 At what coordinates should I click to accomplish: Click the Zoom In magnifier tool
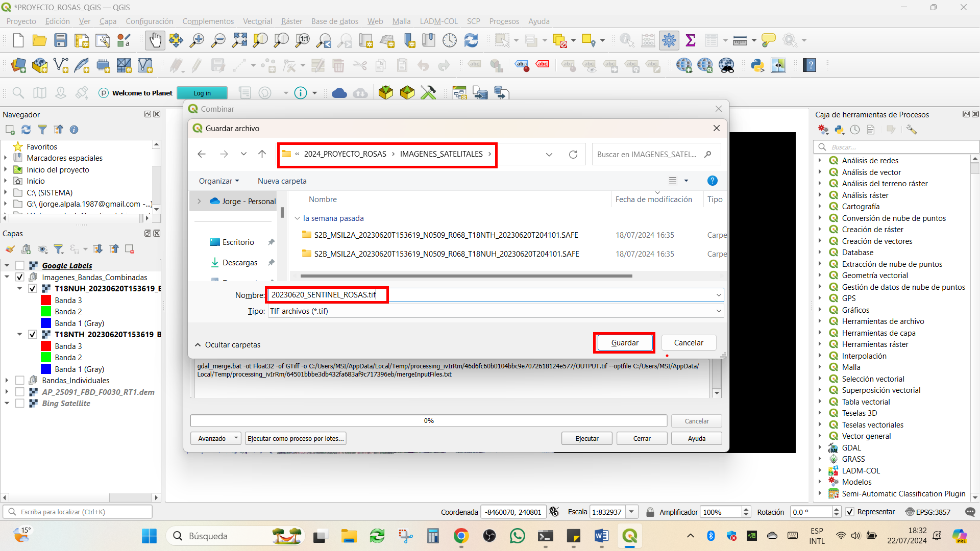coord(197,40)
